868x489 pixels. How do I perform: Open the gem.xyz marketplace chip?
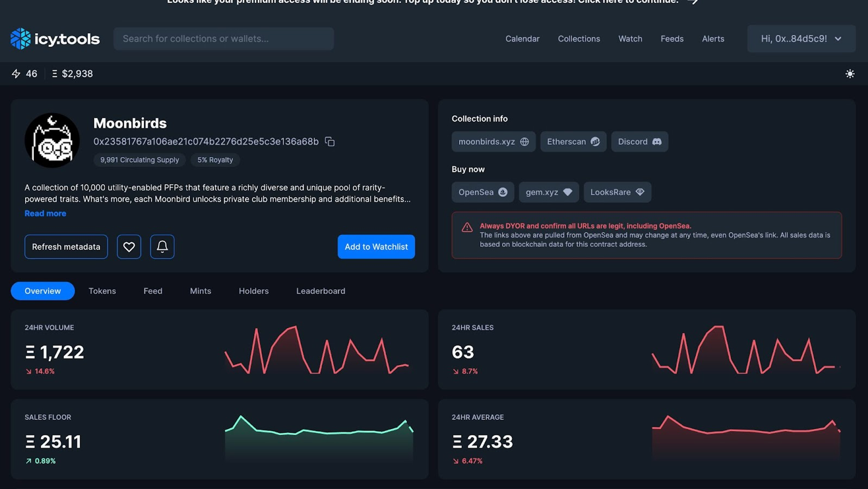[549, 192]
